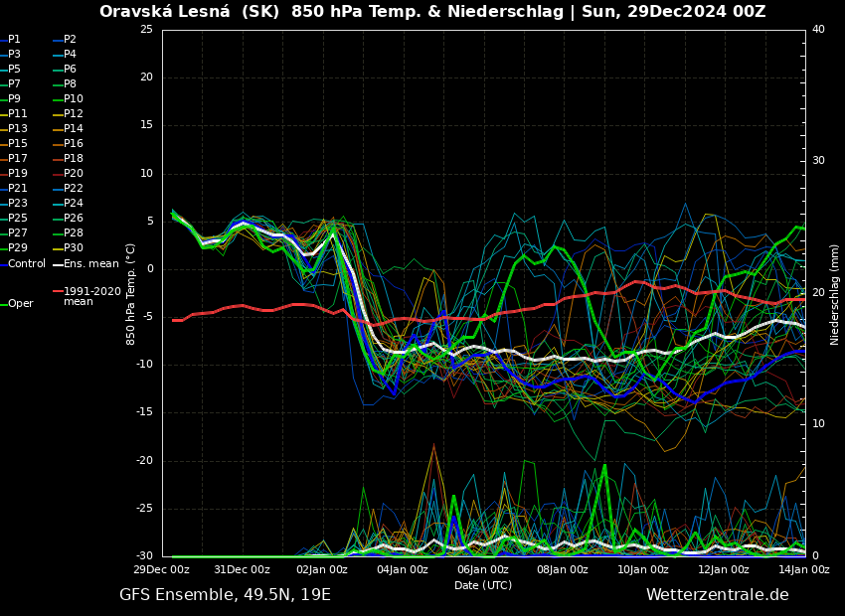Click the Wetterzentrale.de watermark text
The width and height of the screenshot is (845, 616).
click(x=717, y=594)
